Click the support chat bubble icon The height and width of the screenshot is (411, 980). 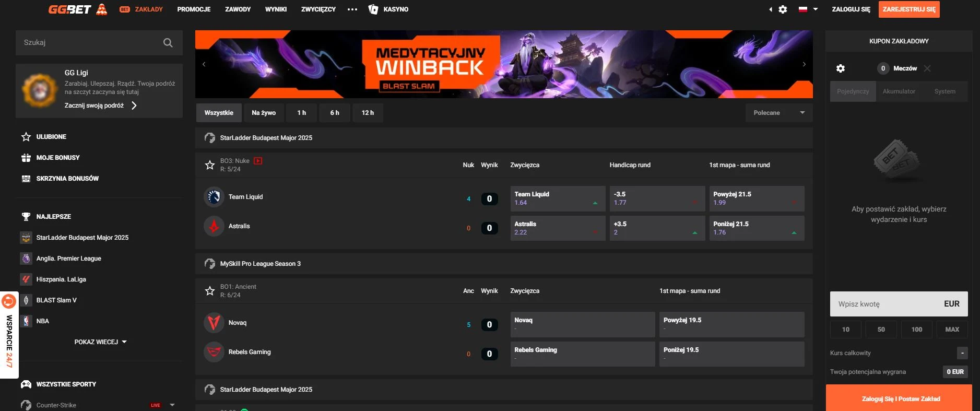pos(9,301)
